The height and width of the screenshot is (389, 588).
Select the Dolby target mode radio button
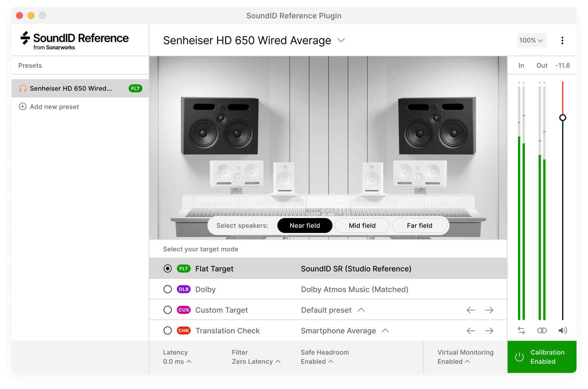pos(168,290)
